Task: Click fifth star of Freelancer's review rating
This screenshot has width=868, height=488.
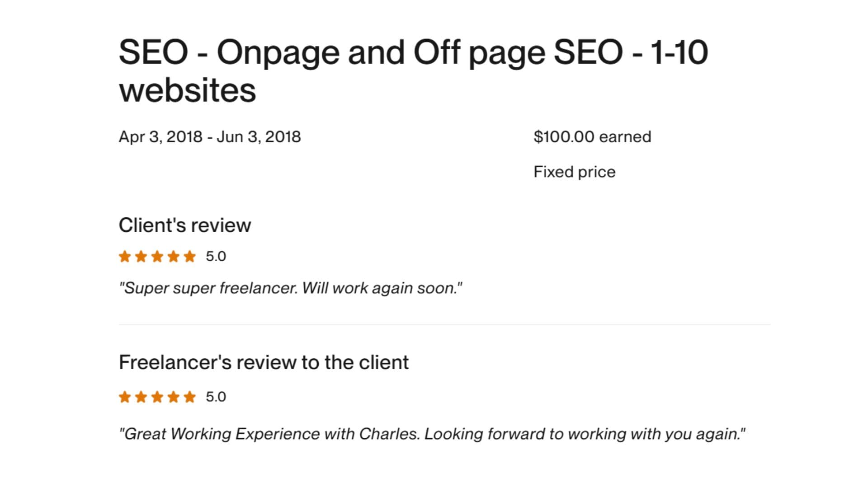Action: pos(190,397)
